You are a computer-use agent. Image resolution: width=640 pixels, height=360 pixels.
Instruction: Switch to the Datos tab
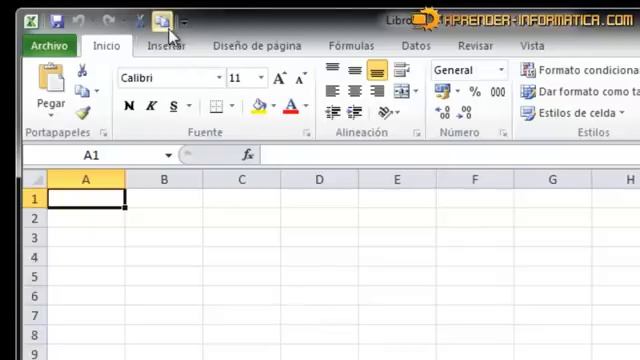coord(416,46)
